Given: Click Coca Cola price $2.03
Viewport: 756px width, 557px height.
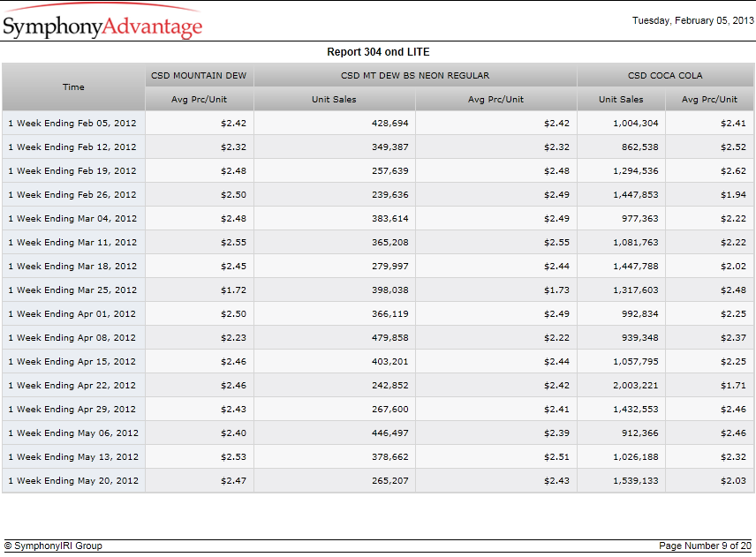Looking at the screenshot, I should pyautogui.click(x=733, y=481).
